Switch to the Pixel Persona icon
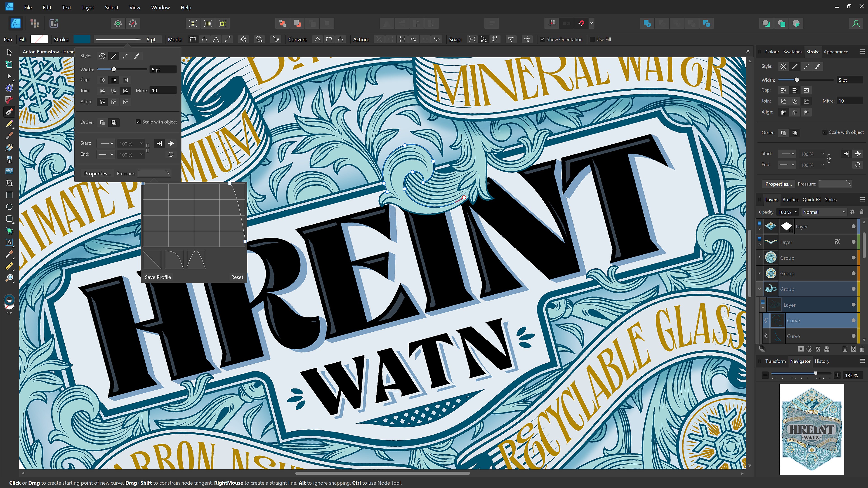 [35, 23]
